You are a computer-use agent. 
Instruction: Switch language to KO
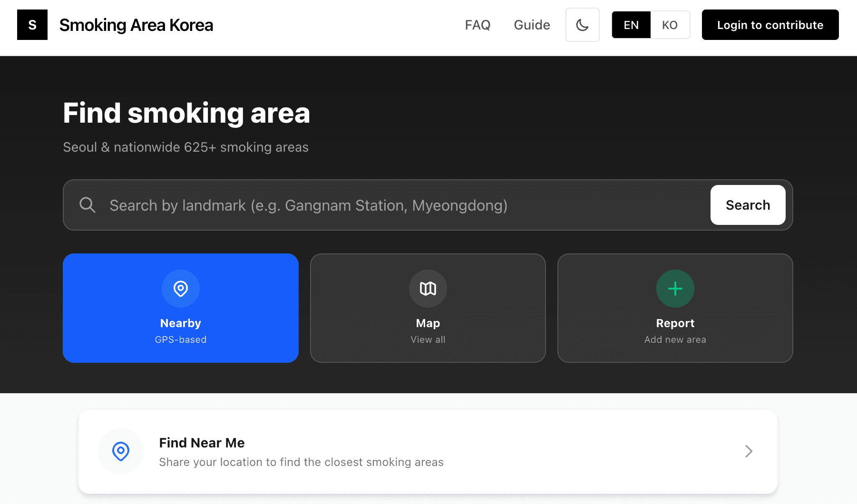(x=670, y=25)
